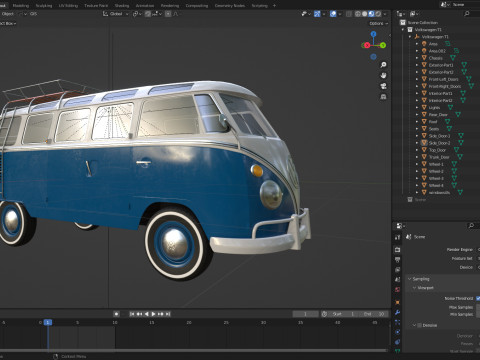Click the zoom magnifier viewport icon
This screenshot has width=480, height=360.
(x=383, y=65)
